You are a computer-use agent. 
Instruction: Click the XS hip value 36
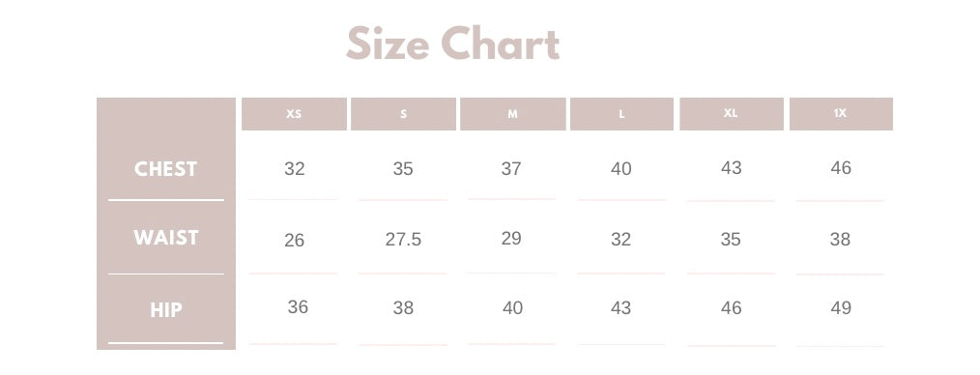[298, 307]
